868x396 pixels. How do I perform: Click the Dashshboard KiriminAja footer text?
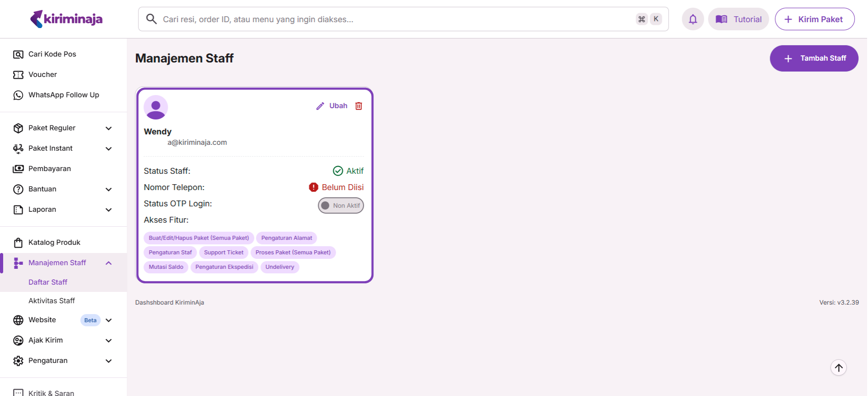170,302
